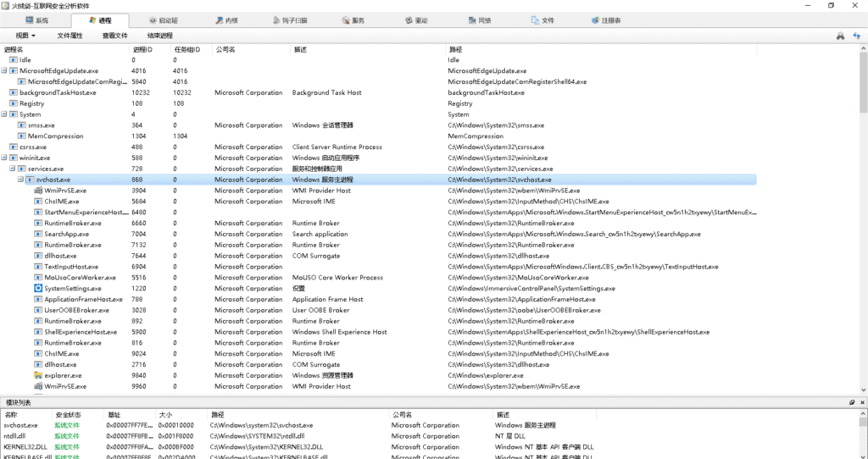868x459 pixels.
Task: Click the process icon beside MemCompression
Action: [21, 136]
